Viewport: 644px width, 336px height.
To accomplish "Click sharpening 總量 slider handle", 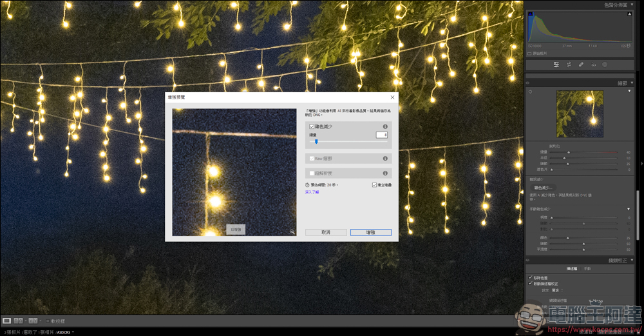I will [x=569, y=153].
